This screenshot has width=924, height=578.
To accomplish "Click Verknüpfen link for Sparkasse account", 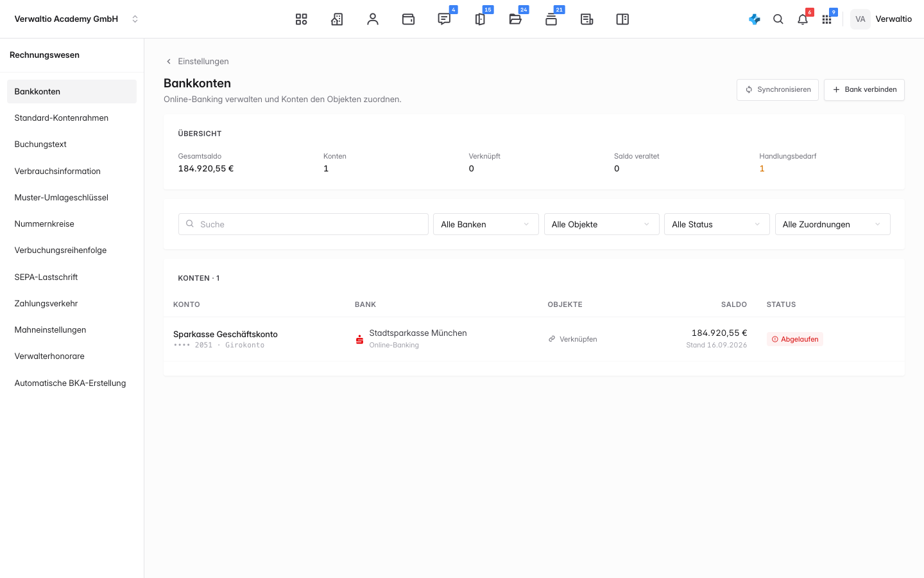I will (572, 339).
